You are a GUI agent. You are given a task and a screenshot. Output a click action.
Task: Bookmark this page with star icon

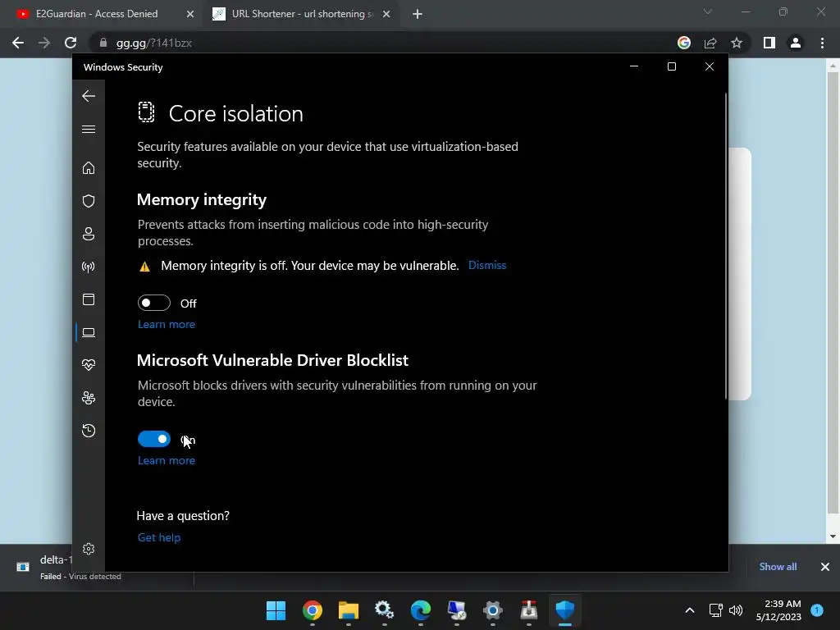[x=737, y=43]
